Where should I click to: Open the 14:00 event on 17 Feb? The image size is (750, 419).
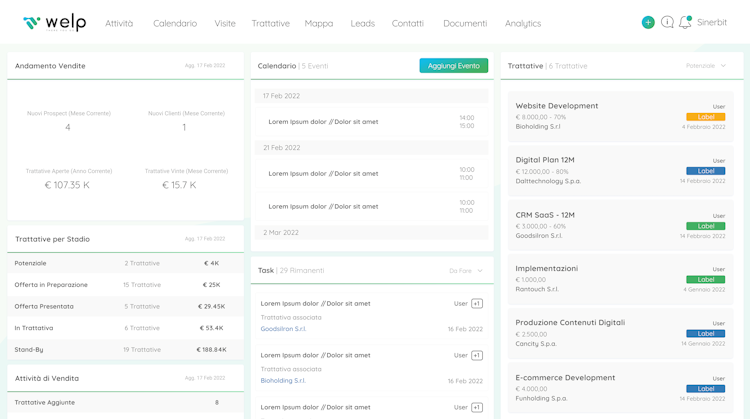[372, 122]
